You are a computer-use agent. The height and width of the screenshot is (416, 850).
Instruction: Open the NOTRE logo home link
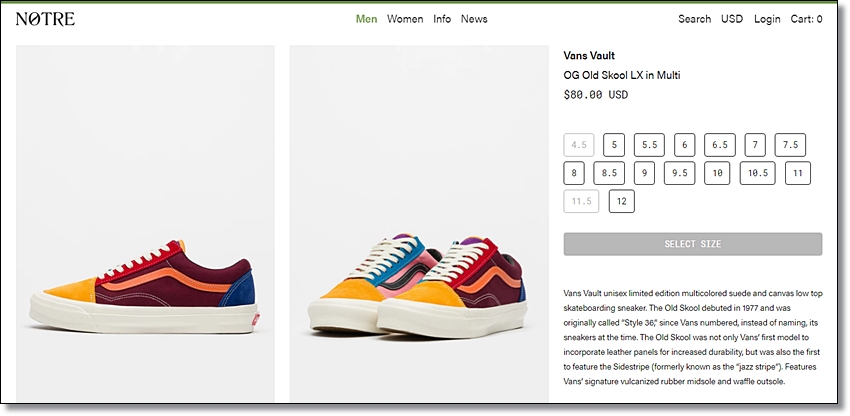tap(45, 19)
